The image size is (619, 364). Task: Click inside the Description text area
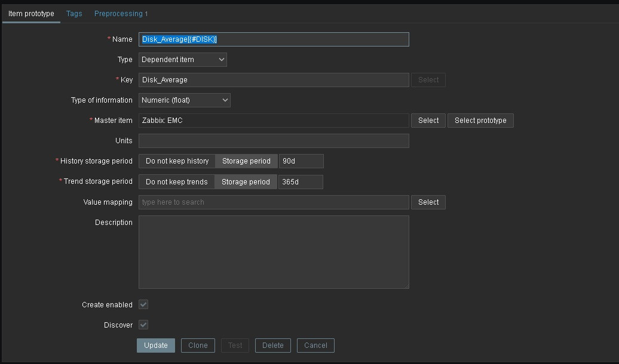(274, 252)
